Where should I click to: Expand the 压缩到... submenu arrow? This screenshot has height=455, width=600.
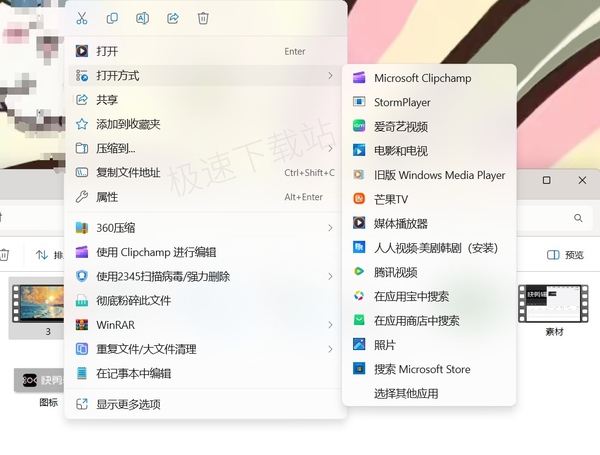330,148
